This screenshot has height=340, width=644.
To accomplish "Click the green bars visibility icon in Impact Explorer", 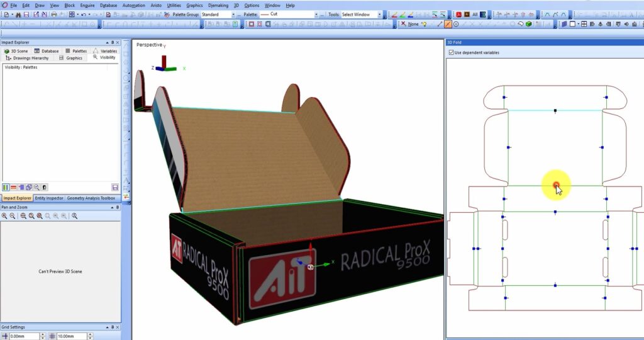I will (5, 188).
